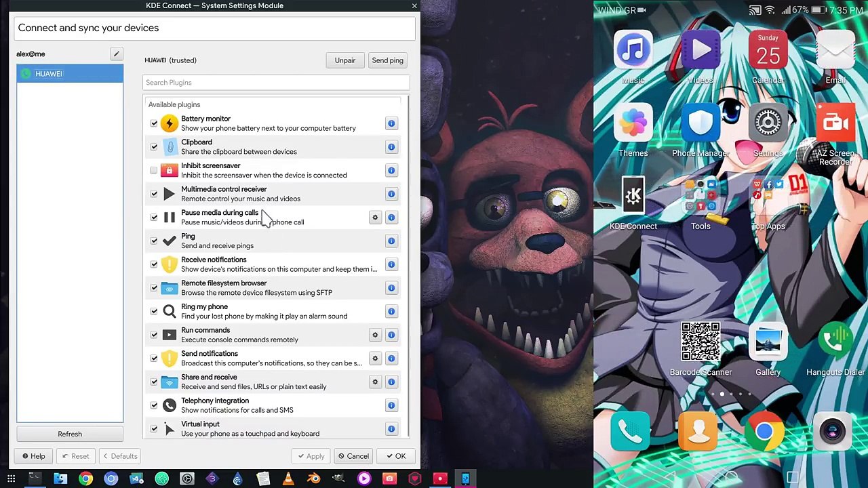
Task: Open the Help button
Action: (x=33, y=456)
